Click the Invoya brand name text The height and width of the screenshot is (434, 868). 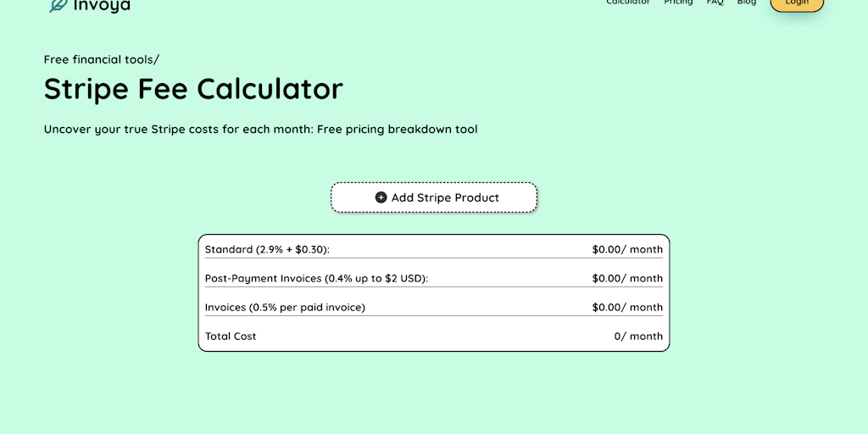[x=102, y=5]
